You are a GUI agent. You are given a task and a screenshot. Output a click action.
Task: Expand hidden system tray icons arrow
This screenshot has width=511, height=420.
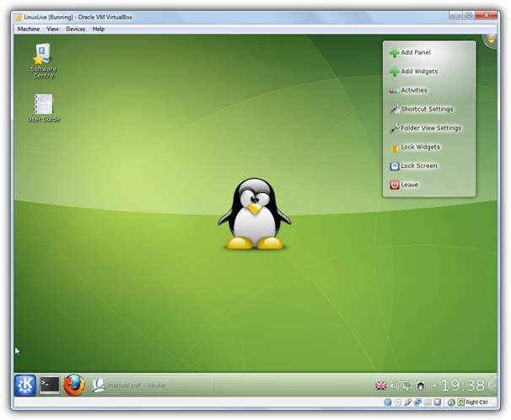[434, 386]
